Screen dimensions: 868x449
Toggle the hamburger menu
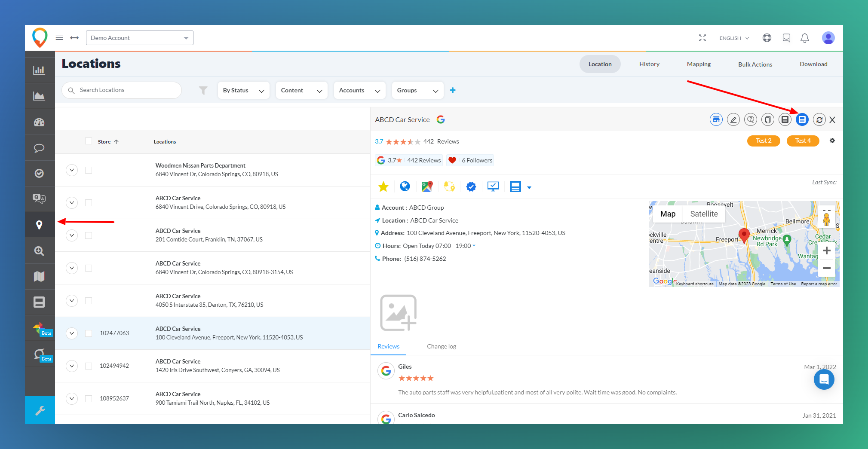[59, 38]
